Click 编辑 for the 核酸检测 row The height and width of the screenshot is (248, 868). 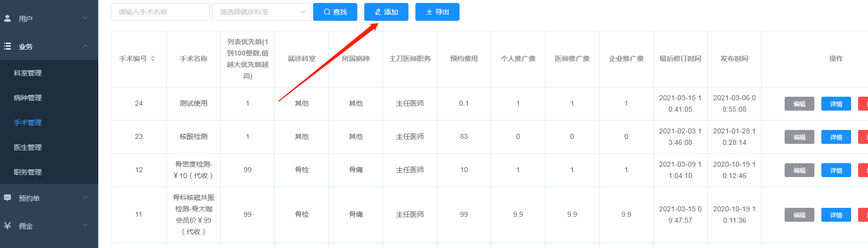[x=800, y=137]
